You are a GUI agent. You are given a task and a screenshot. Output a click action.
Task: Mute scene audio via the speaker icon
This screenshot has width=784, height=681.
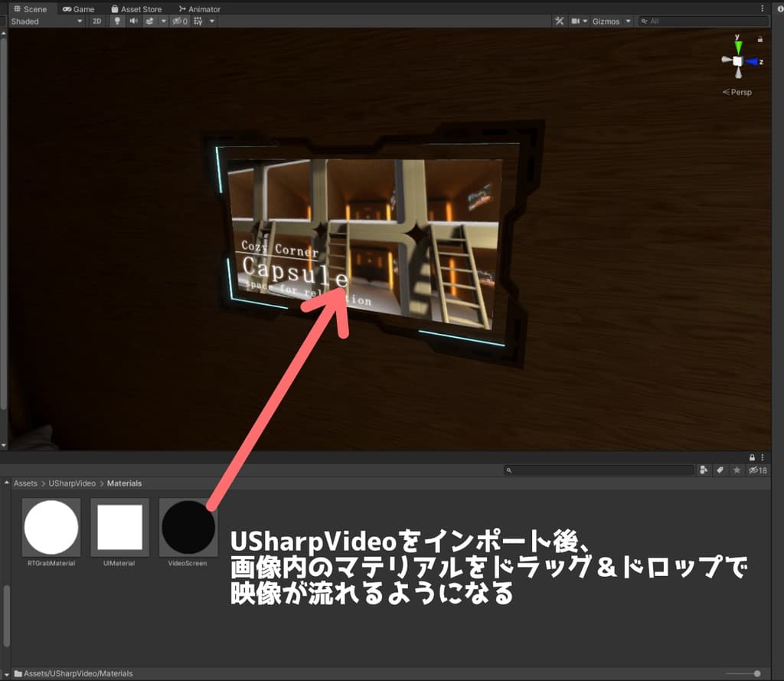[x=134, y=21]
